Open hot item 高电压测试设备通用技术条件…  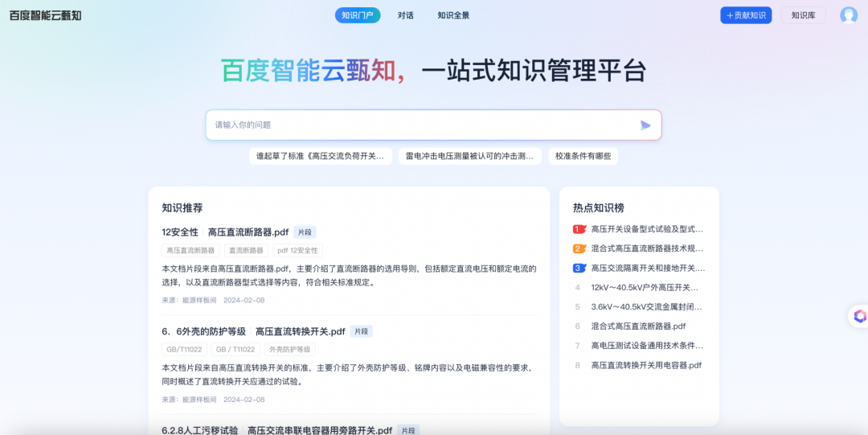click(648, 346)
